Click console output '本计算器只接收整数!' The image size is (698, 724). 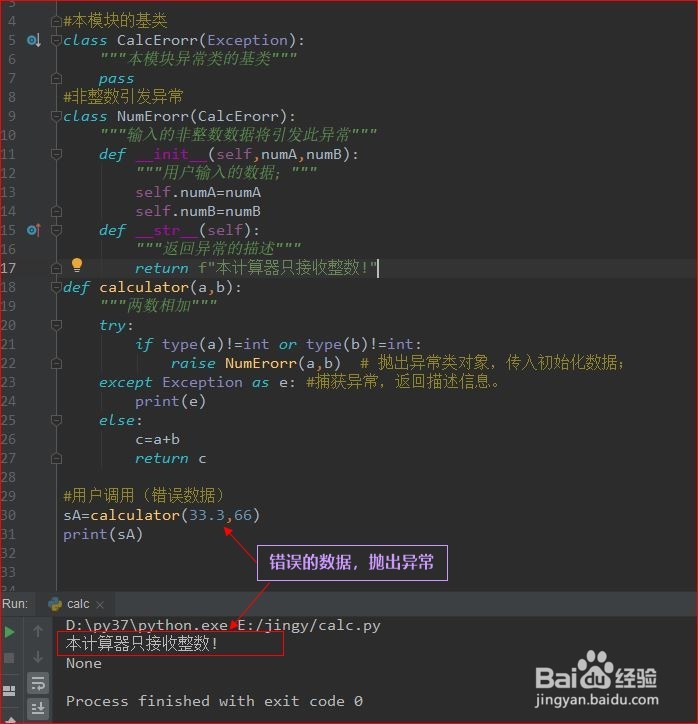142,644
